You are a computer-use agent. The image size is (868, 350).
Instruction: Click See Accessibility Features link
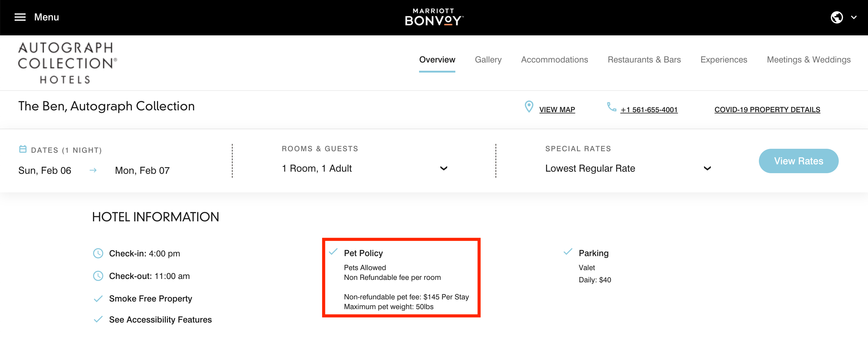160,319
